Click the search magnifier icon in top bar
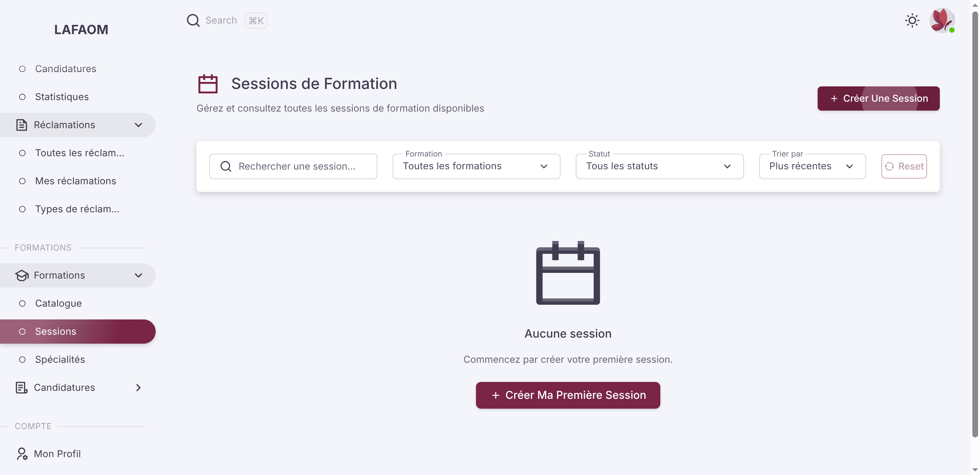Viewport: 980px width, 475px height. (x=193, y=20)
